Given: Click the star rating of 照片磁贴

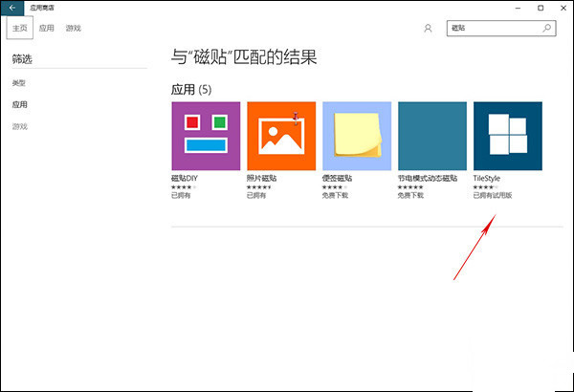Looking at the screenshot, I should click(259, 187).
